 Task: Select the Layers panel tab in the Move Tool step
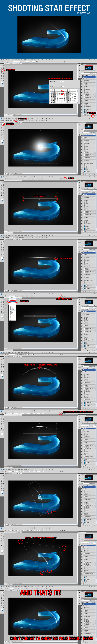click(x=83, y=131)
